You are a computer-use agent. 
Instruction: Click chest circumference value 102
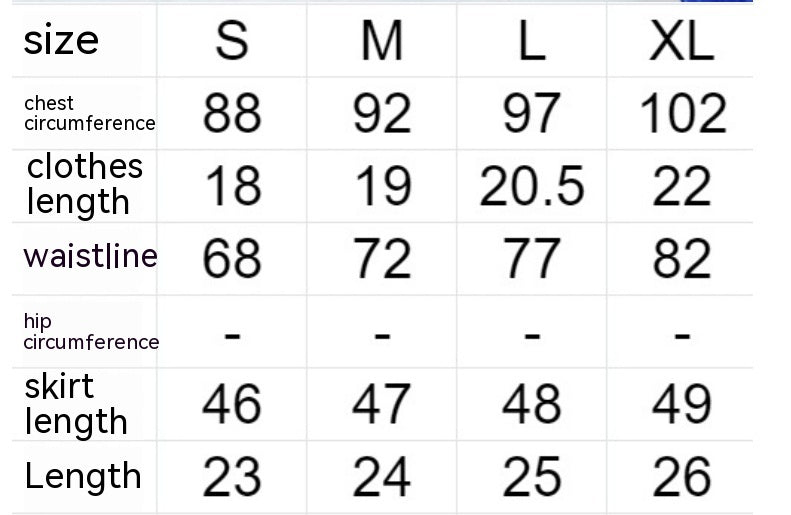pos(682,114)
